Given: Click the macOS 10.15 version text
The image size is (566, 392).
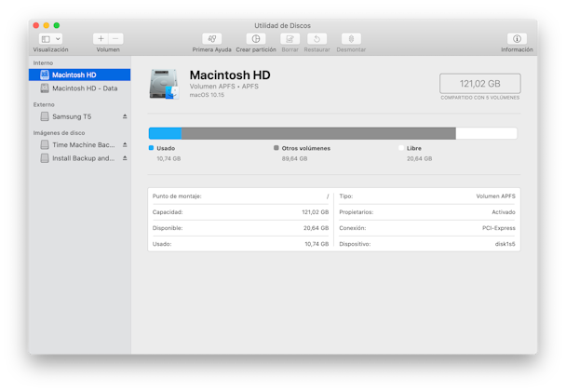Looking at the screenshot, I should pyautogui.click(x=207, y=95).
